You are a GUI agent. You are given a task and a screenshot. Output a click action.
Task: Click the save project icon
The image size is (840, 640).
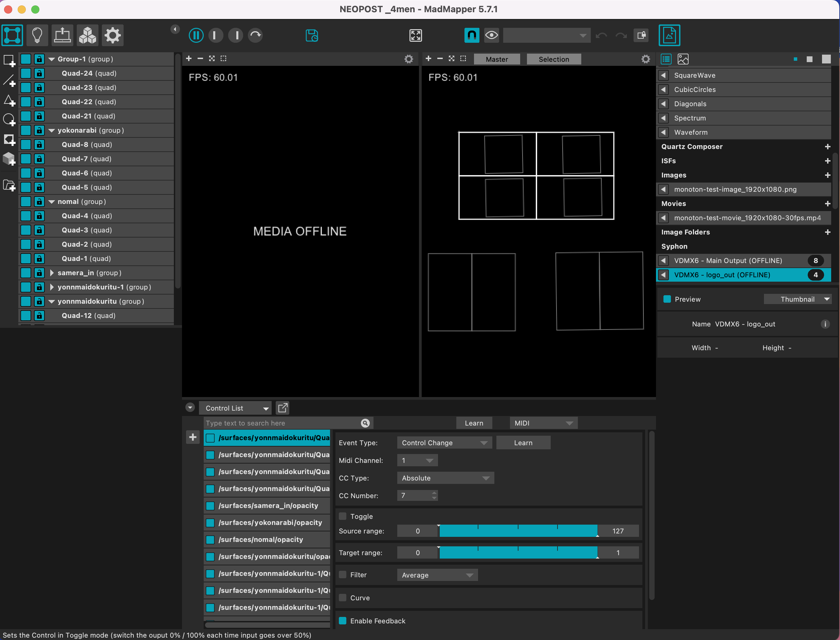[x=312, y=35]
